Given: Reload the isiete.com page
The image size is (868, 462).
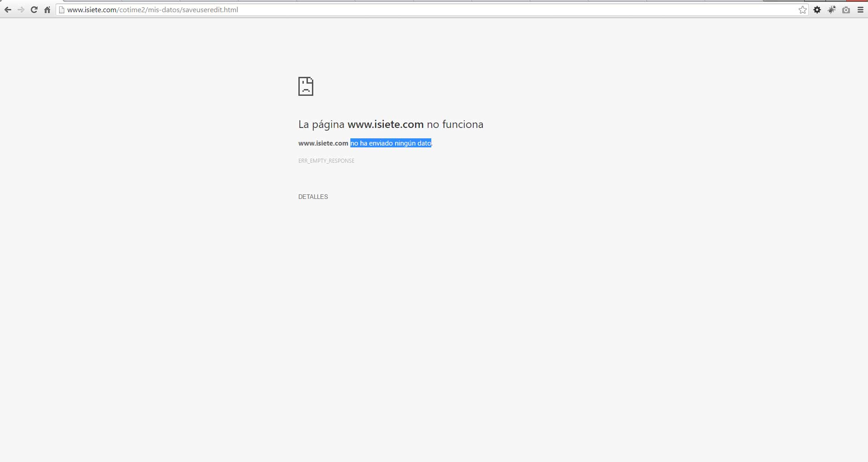Looking at the screenshot, I should pos(34,10).
